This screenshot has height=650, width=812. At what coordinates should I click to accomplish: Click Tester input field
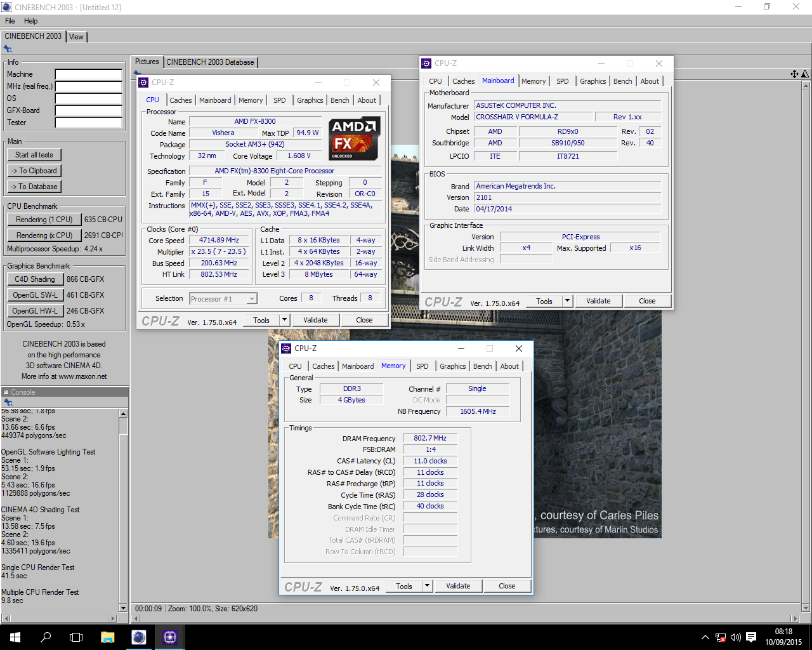(89, 123)
